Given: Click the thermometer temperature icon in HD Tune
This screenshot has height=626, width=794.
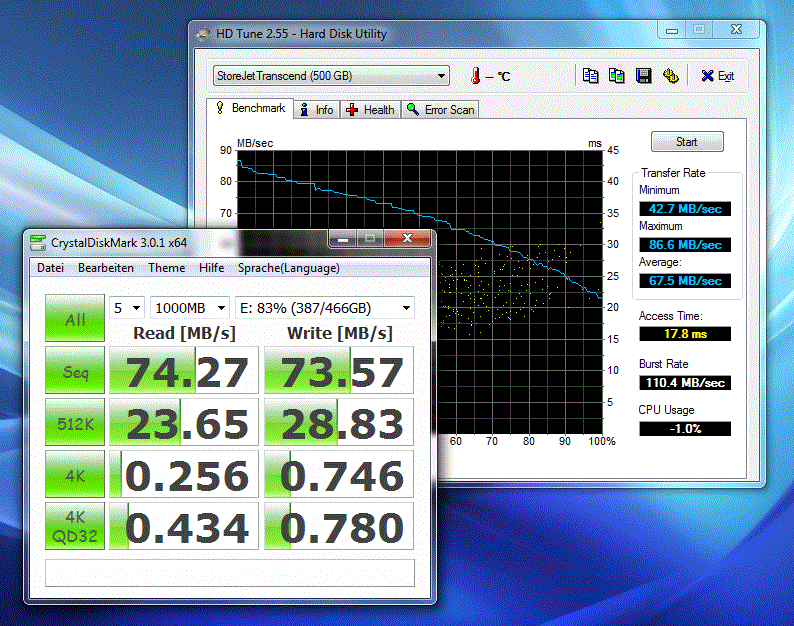Looking at the screenshot, I should (x=475, y=76).
